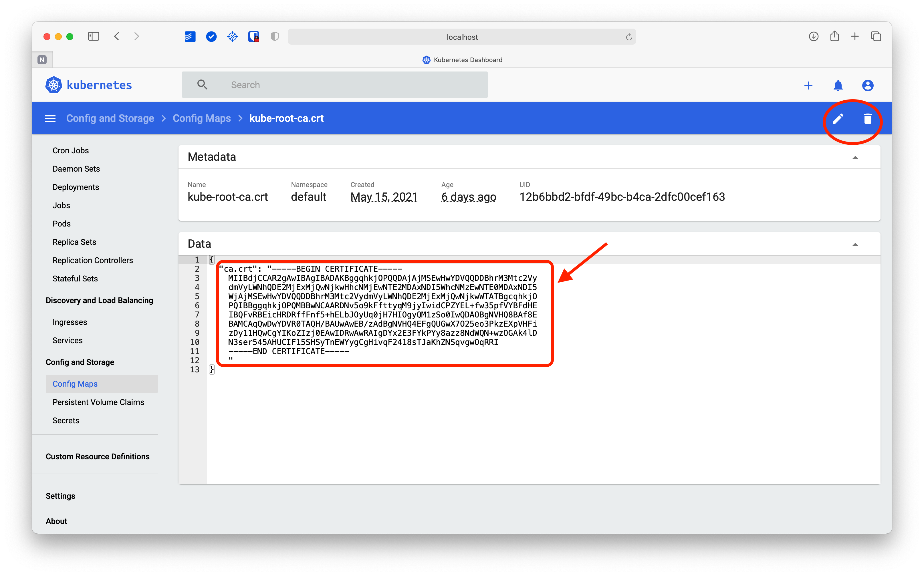Click the blue stacked-layers extension icon
924x576 pixels.
click(190, 37)
